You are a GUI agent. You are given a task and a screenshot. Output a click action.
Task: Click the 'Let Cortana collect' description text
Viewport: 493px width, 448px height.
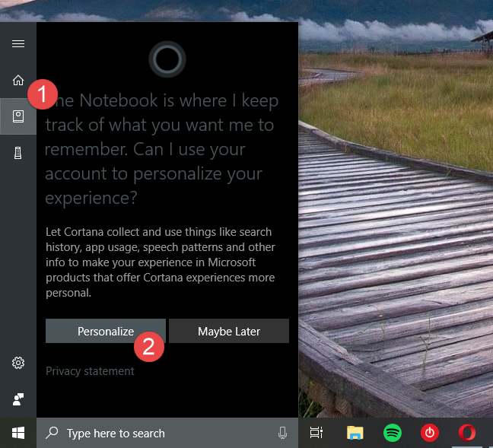coord(161,262)
